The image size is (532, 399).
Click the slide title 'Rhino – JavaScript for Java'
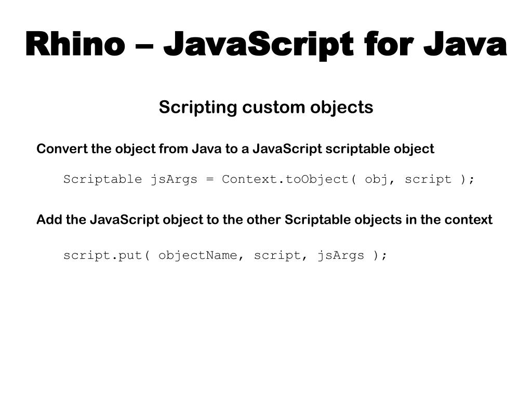click(266, 45)
